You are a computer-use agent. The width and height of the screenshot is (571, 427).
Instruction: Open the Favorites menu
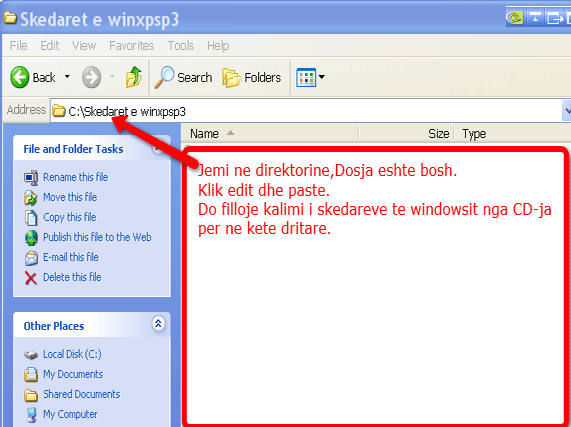pos(131,46)
